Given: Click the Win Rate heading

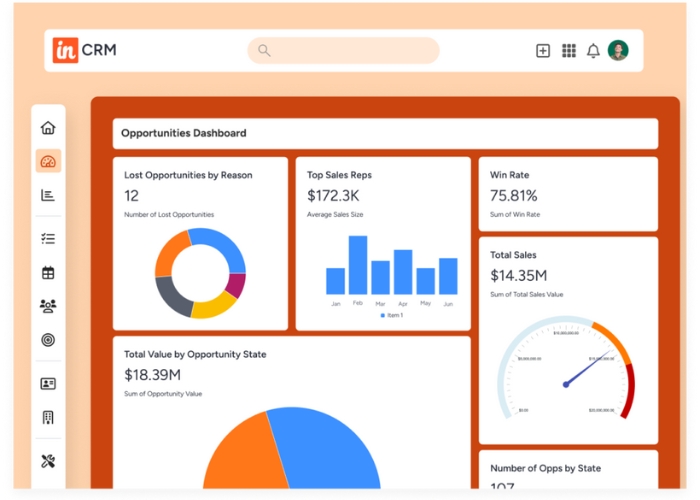Looking at the screenshot, I should click(509, 175).
